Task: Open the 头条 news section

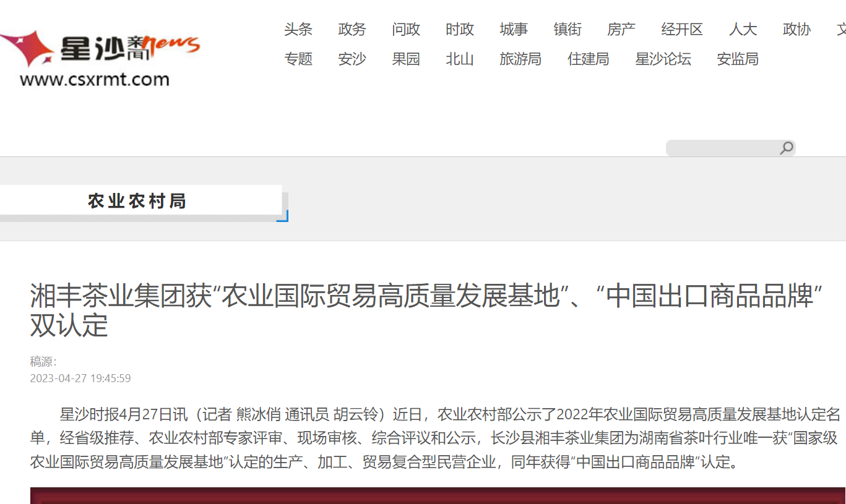Action: coord(299,29)
